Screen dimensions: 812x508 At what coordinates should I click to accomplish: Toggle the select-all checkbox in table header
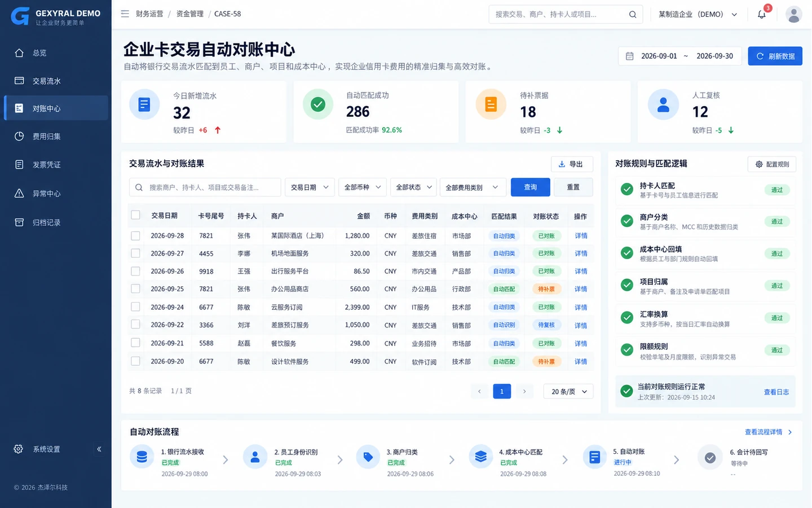click(135, 215)
